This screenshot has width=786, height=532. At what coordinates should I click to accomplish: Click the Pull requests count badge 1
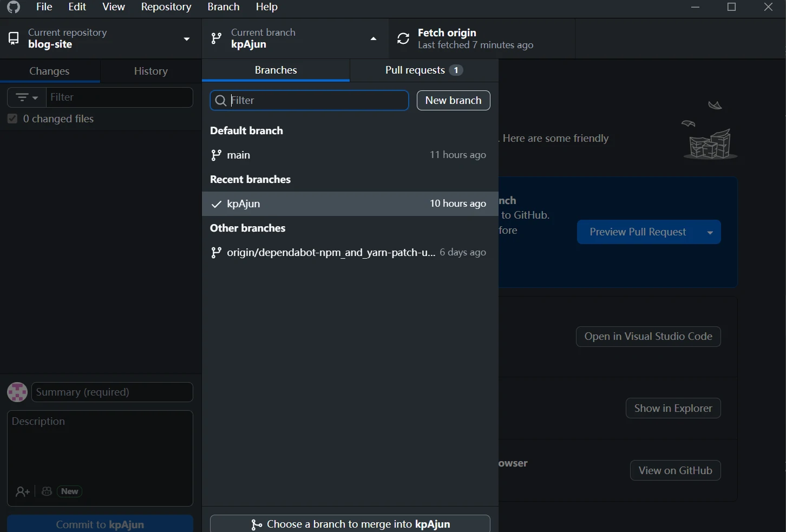(x=456, y=70)
